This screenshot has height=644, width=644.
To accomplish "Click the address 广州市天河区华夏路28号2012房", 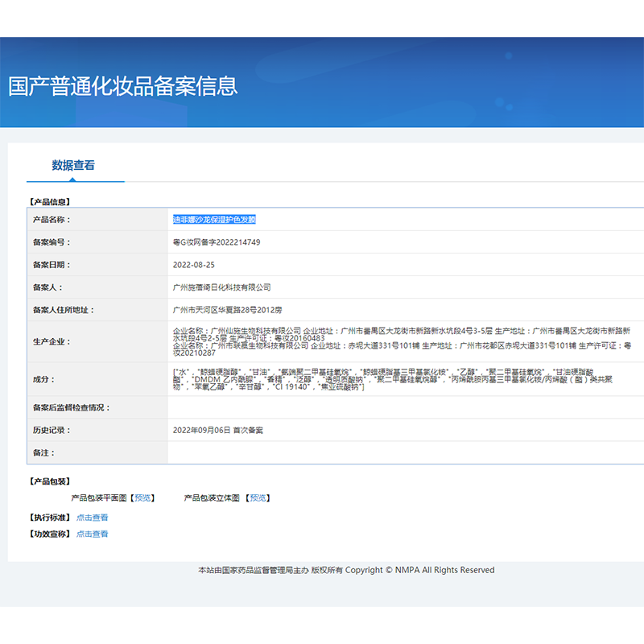I will click(x=228, y=310).
